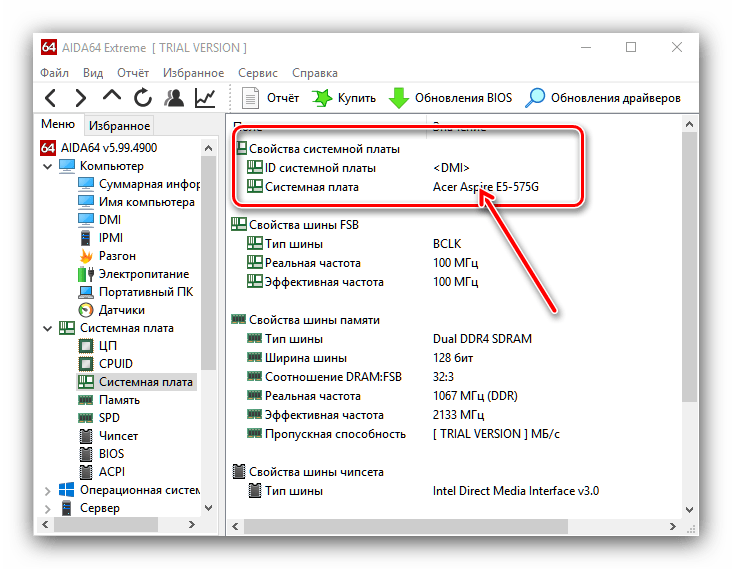Select the Разгон flame icon
Image resolution: width=732 pixels, height=569 pixels.
pyautogui.click(x=86, y=256)
